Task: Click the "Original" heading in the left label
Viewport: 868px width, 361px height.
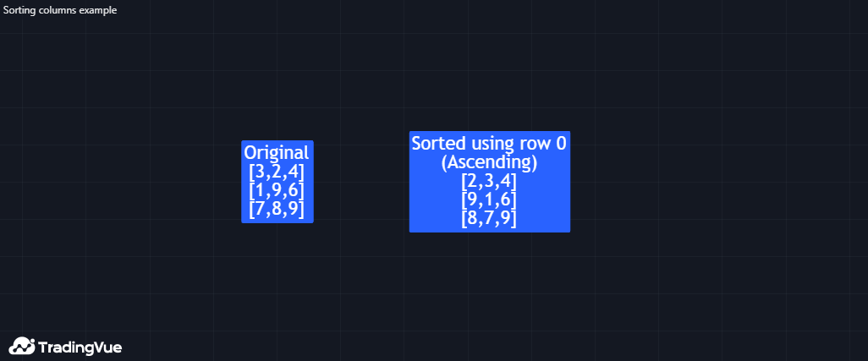Action: 277,153
